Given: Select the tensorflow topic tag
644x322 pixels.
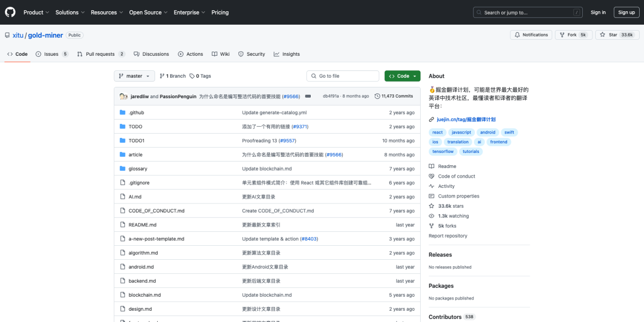Looking at the screenshot, I should tap(443, 152).
